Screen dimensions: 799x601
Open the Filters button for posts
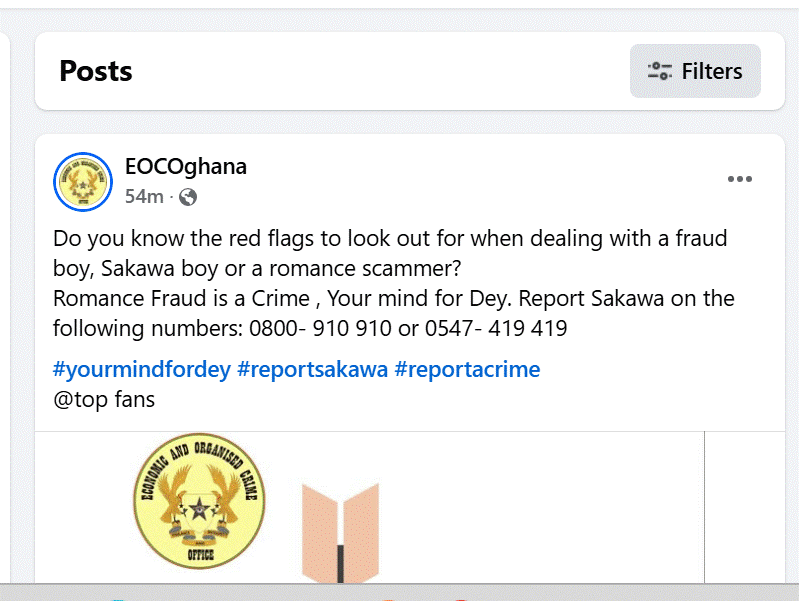pos(695,71)
